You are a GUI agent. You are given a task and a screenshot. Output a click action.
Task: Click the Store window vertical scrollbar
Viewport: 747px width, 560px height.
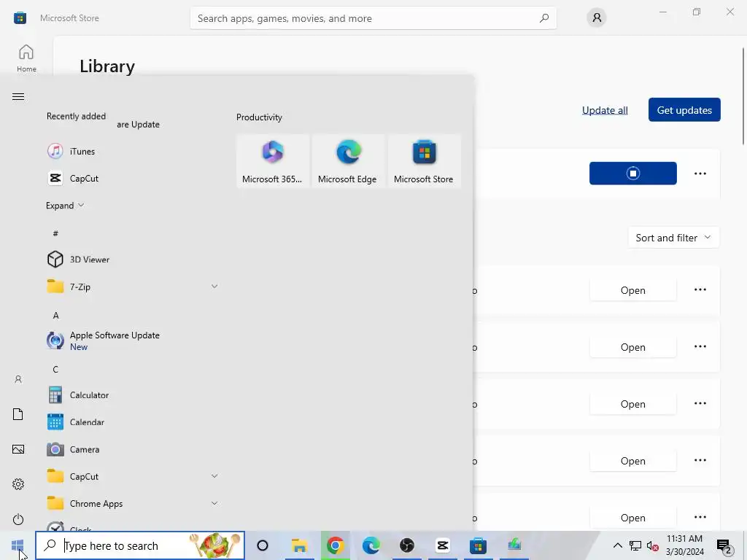pos(743,96)
